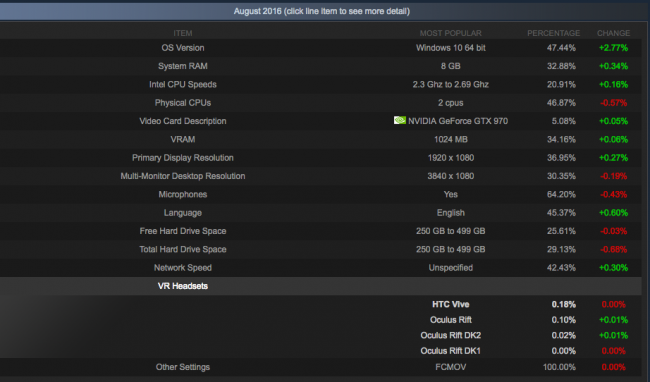Click the NVIDIA logo icon beside GeForce GTX 970
This screenshot has width=650, height=382.
pyautogui.click(x=400, y=120)
